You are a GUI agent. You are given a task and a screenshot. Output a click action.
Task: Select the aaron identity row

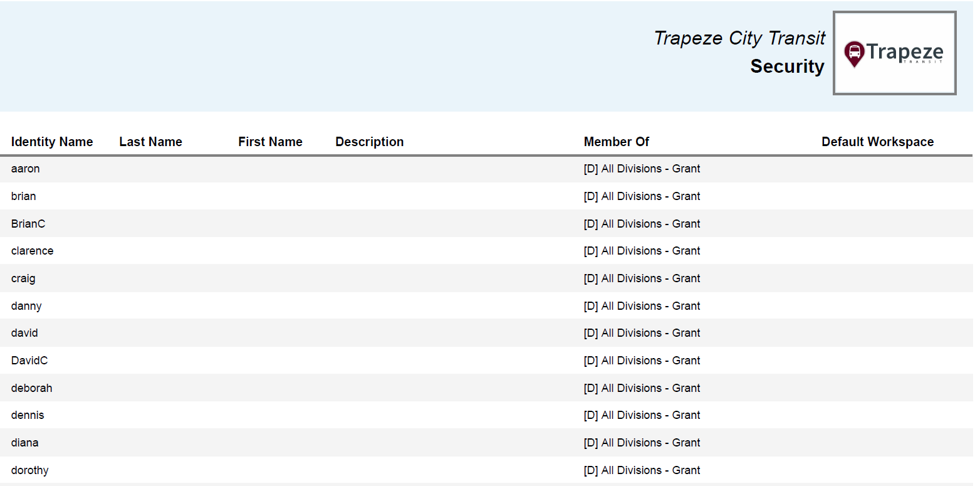[26, 169]
